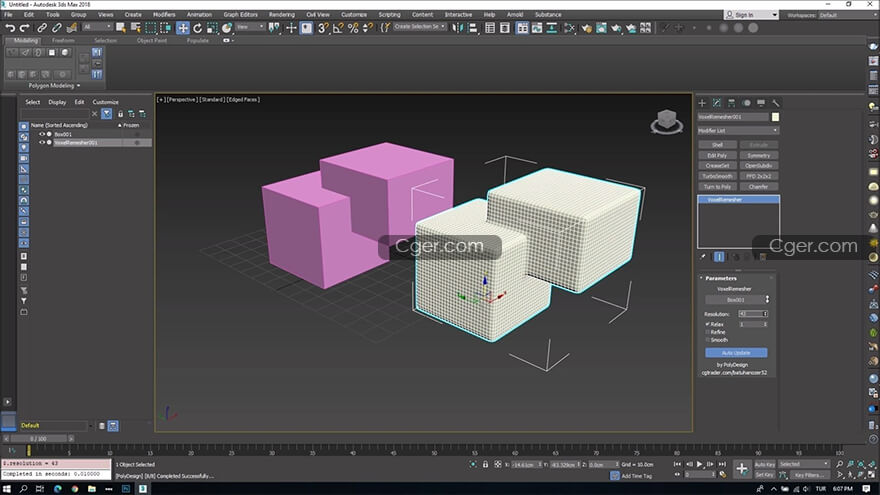
Task: Open the Reference Coordinate System View dropdown
Action: pyautogui.click(x=250, y=26)
